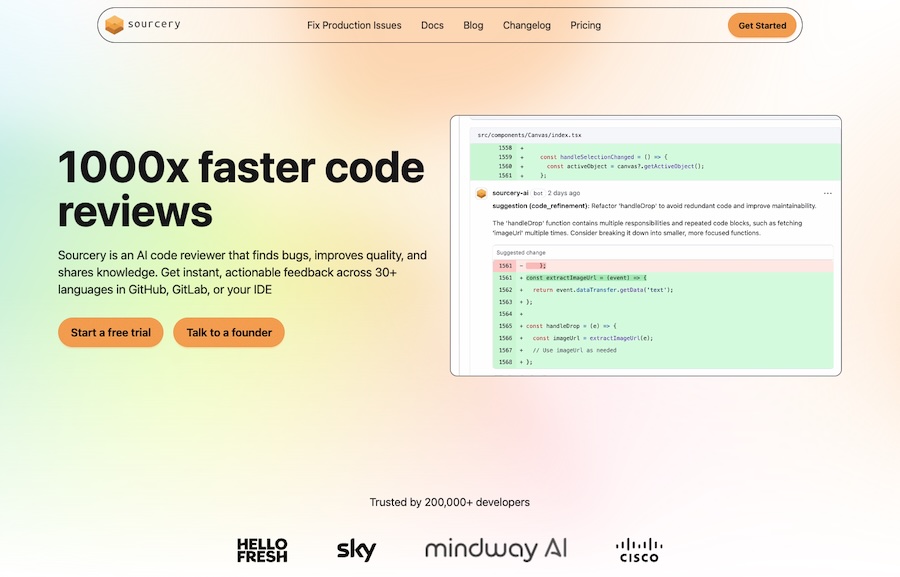900x577 pixels.
Task: Go to the Docs page
Action: (432, 25)
